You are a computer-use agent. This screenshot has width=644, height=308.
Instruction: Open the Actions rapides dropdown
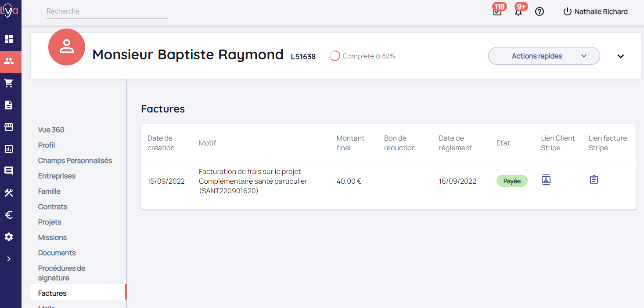(x=543, y=56)
